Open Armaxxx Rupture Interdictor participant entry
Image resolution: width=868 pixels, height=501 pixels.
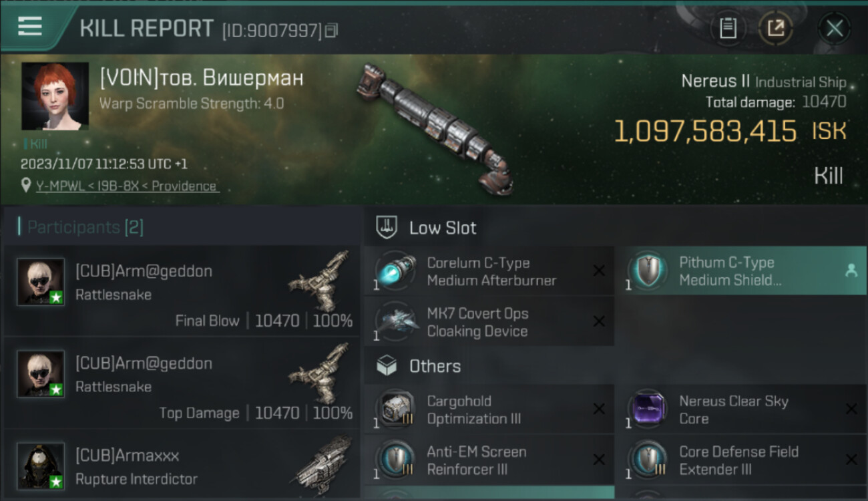coord(182,468)
